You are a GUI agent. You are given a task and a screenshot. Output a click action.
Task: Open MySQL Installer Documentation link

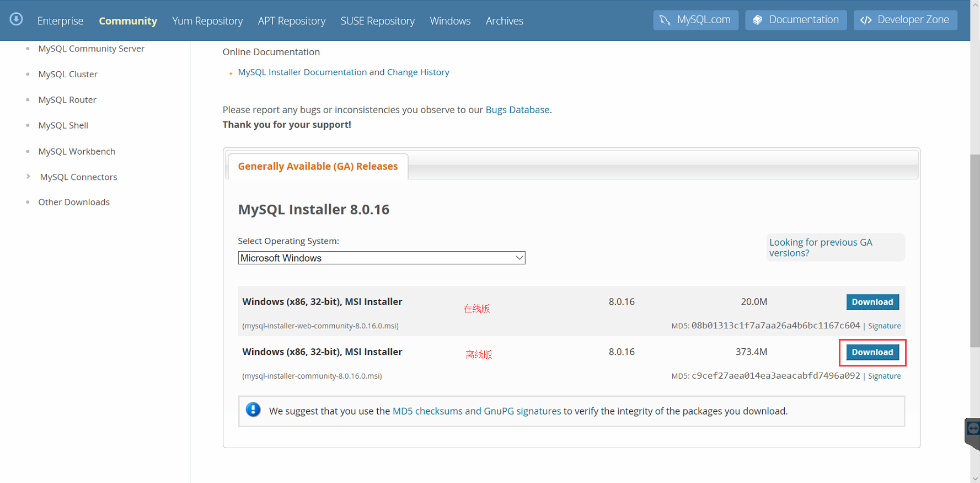coord(302,72)
